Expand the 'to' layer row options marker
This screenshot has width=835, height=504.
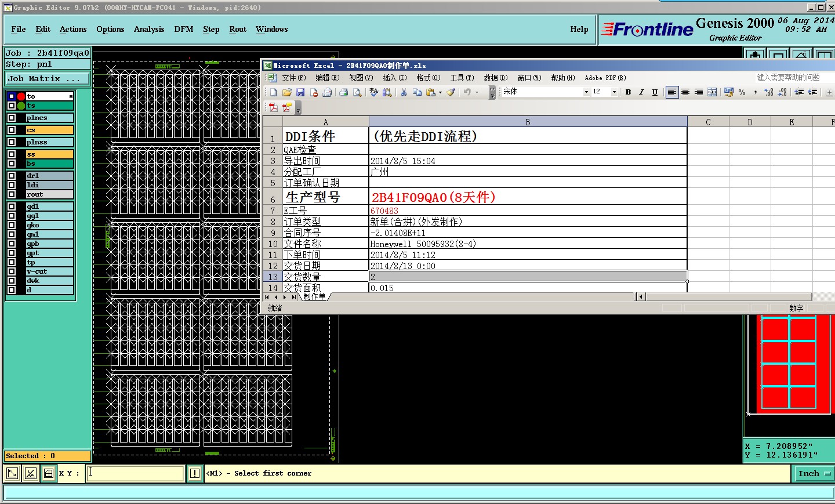coord(71,96)
